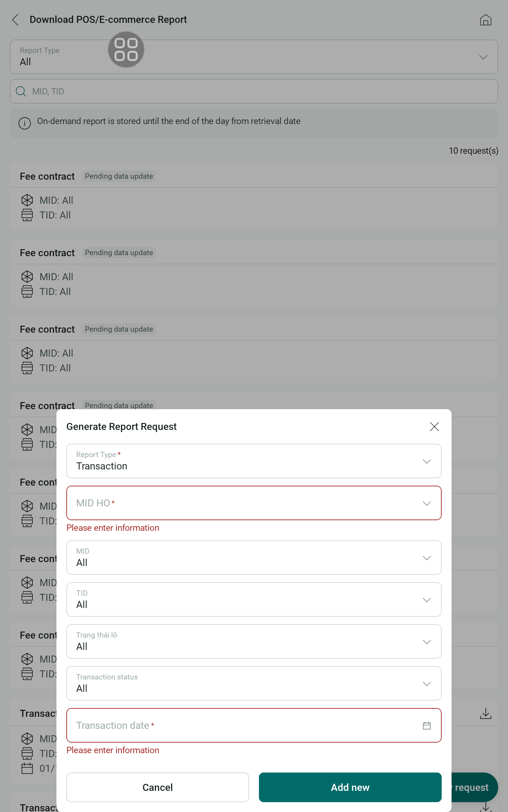This screenshot has width=508, height=812.
Task: Click the Cancel button
Action: [157, 787]
